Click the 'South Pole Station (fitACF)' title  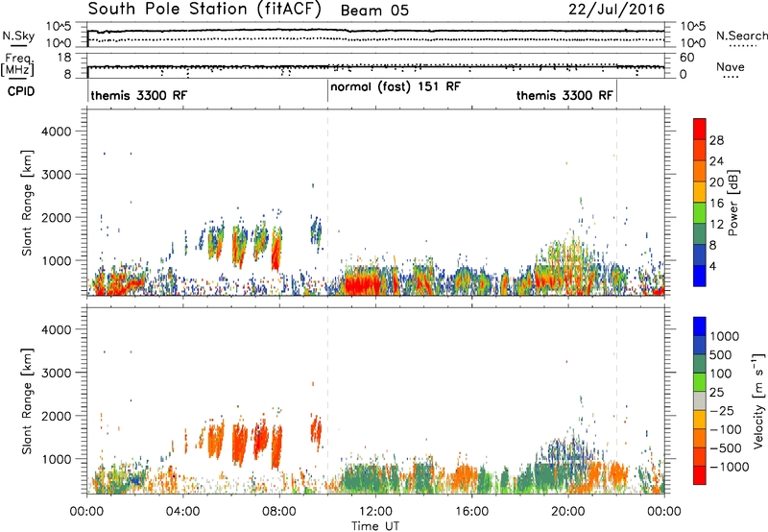click(x=204, y=10)
